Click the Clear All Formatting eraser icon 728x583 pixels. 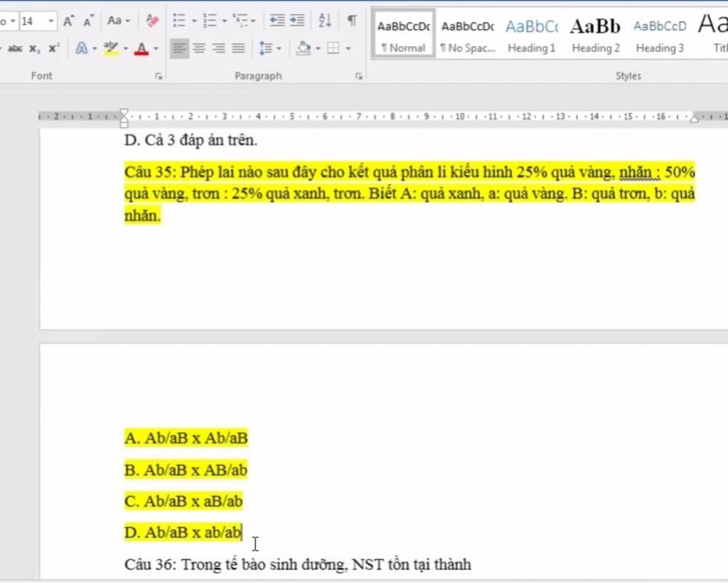(x=152, y=21)
